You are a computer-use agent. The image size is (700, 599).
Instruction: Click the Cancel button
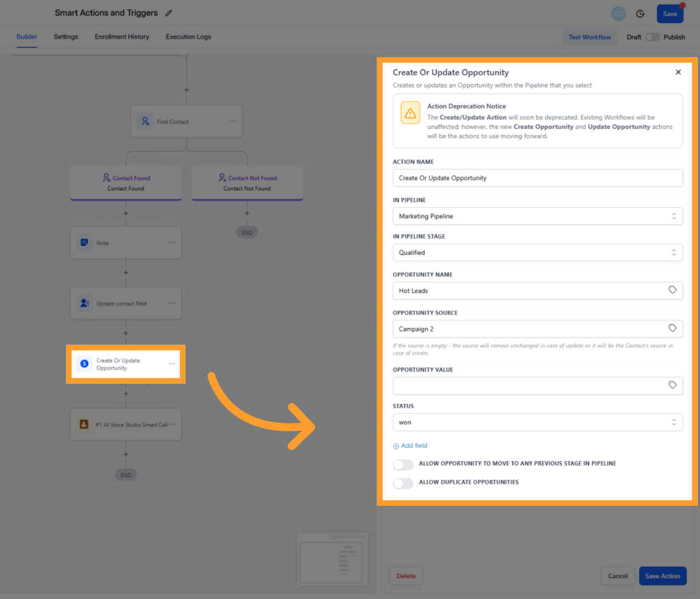click(617, 576)
